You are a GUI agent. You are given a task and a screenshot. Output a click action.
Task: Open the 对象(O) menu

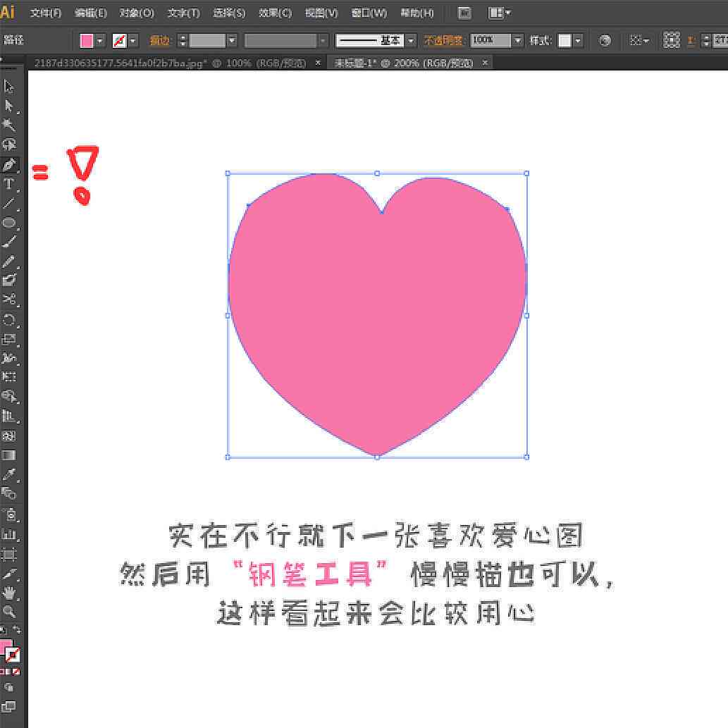(x=137, y=13)
